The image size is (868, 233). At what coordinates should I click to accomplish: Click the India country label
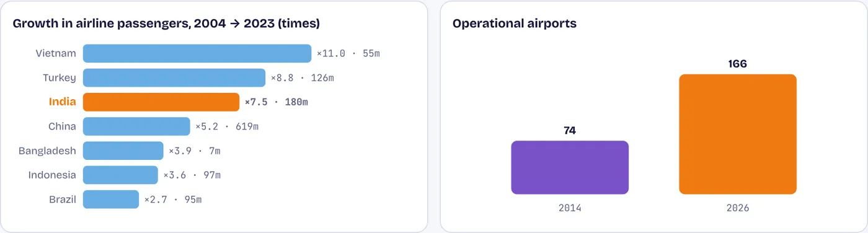click(63, 102)
